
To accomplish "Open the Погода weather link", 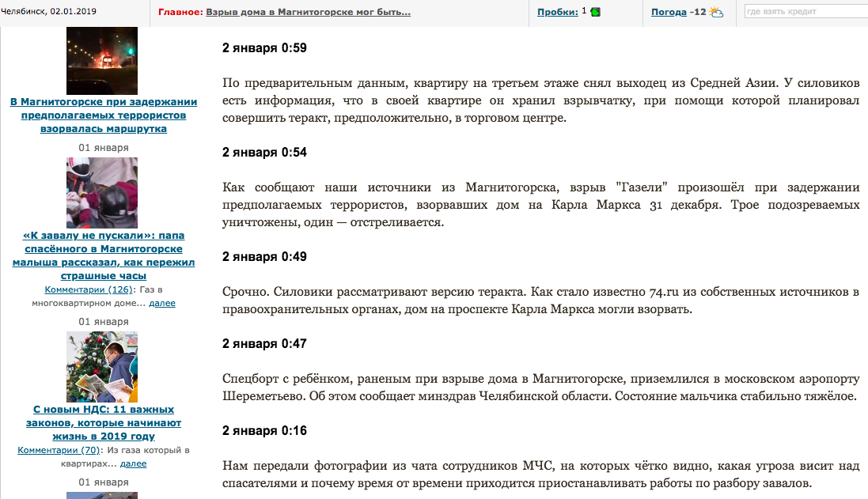I will click(x=669, y=12).
